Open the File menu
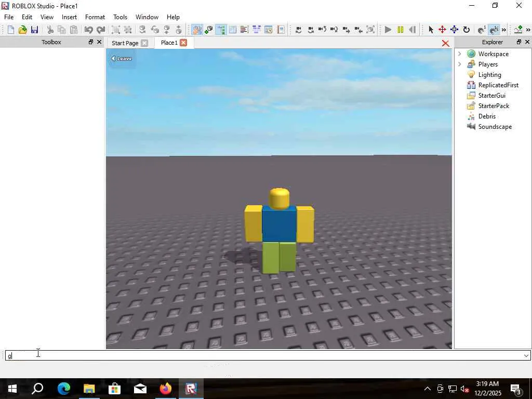The height and width of the screenshot is (399, 532). 9,17
